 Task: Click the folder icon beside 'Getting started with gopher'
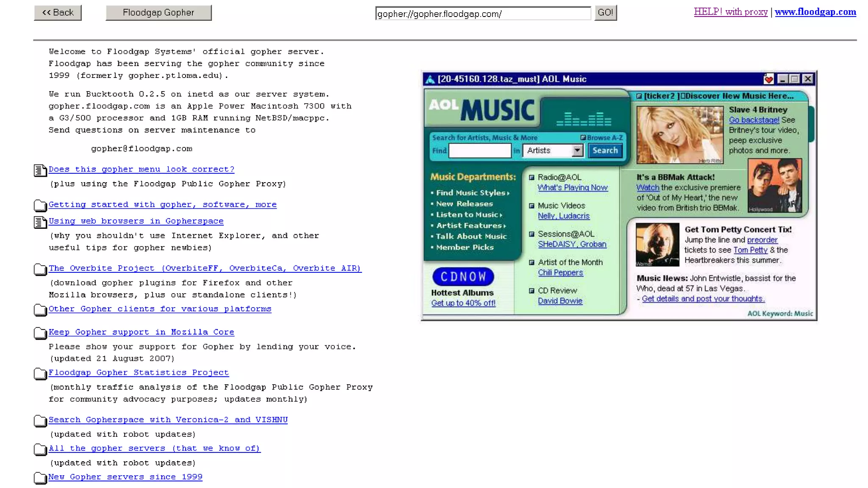coord(40,206)
